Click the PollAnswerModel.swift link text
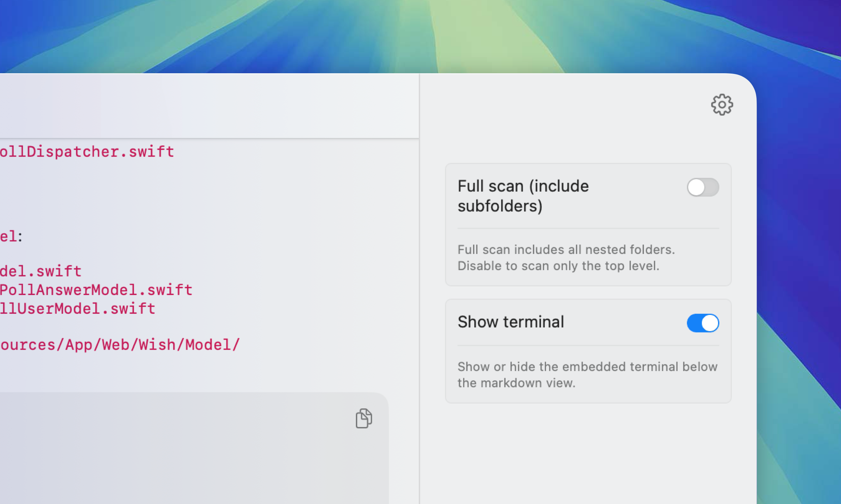This screenshot has height=504, width=841. point(96,290)
